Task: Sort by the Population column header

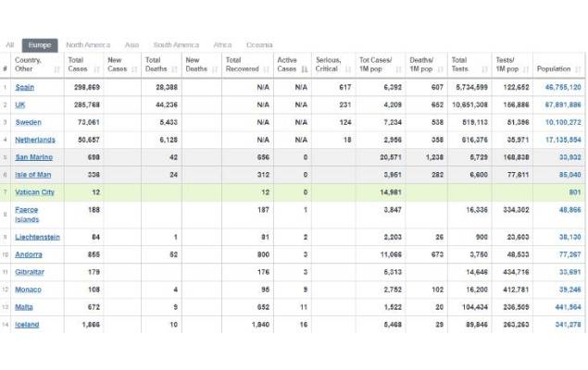Action: [x=554, y=69]
